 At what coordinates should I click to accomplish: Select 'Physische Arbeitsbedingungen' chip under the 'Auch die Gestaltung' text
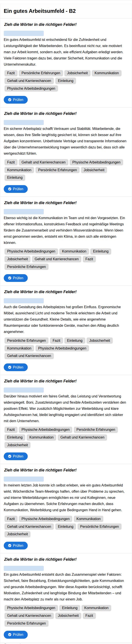click(x=62, y=348)
